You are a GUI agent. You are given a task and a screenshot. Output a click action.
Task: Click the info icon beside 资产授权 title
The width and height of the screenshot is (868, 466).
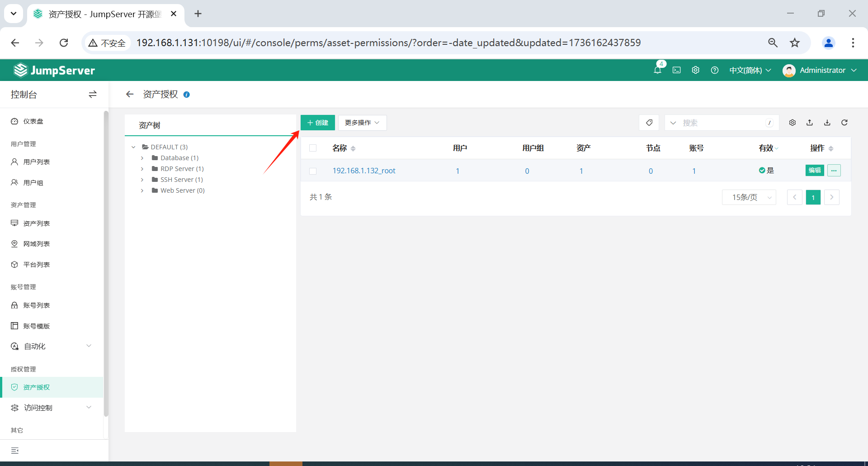tap(186, 95)
